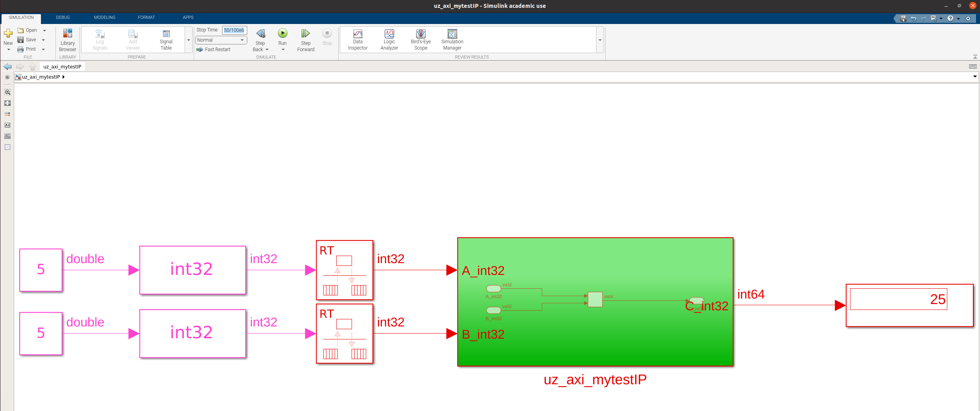Click Step Forward in simulation
Screen dimensions: 980x411
pyautogui.click(x=306, y=40)
